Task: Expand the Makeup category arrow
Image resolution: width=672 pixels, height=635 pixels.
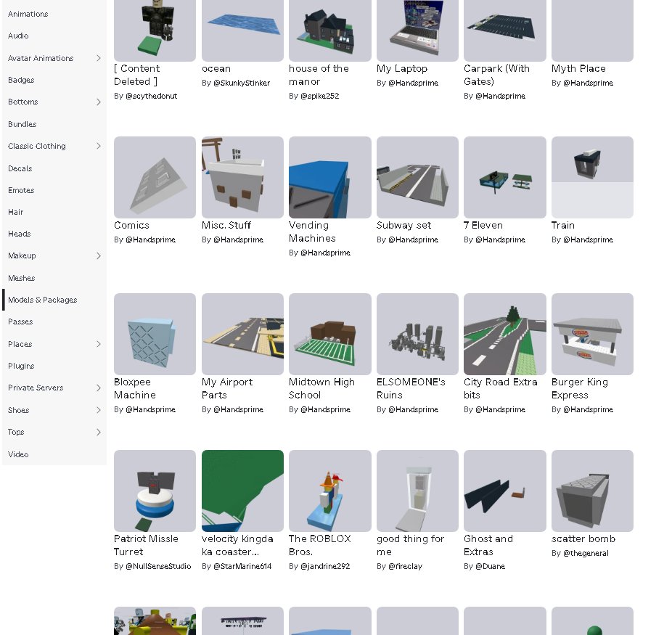Action: [x=99, y=255]
